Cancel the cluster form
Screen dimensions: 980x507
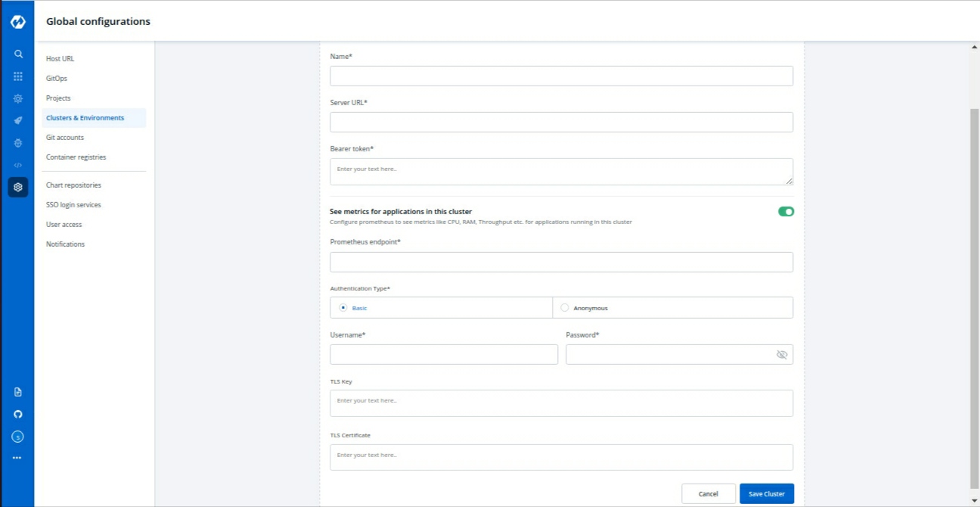(708, 494)
